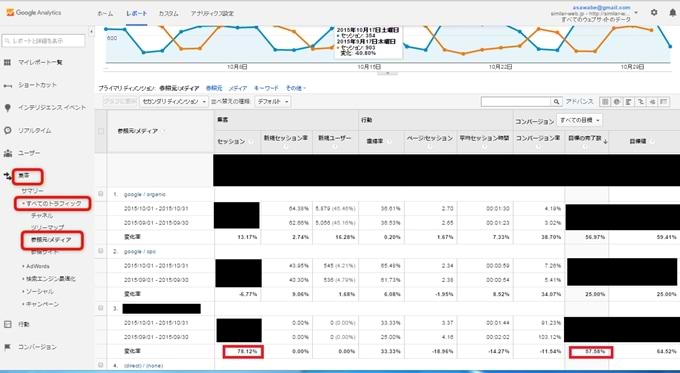
Task: Switch to data table view icon
Action: pos(605,101)
